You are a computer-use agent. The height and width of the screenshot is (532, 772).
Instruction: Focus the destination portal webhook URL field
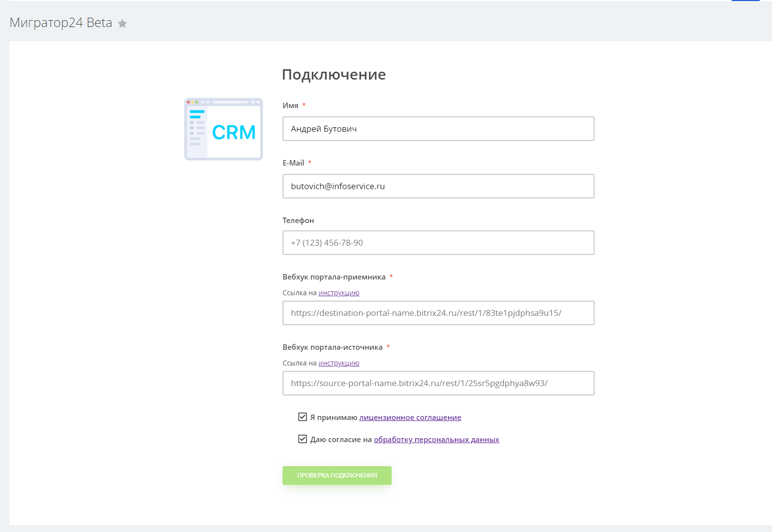pos(438,313)
